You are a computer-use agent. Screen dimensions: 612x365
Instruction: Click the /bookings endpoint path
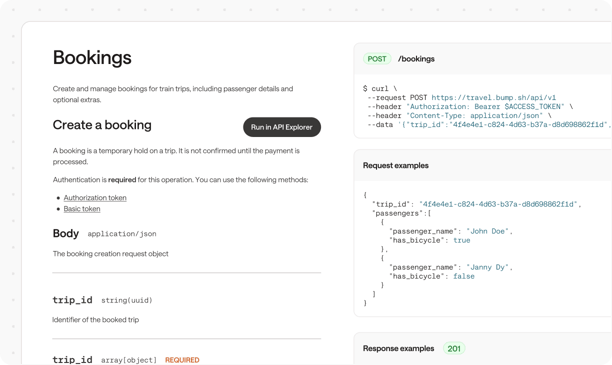(x=416, y=59)
